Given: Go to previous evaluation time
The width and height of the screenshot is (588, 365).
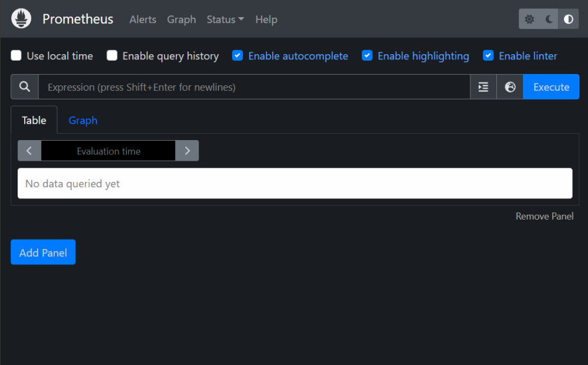Looking at the screenshot, I should pos(29,151).
